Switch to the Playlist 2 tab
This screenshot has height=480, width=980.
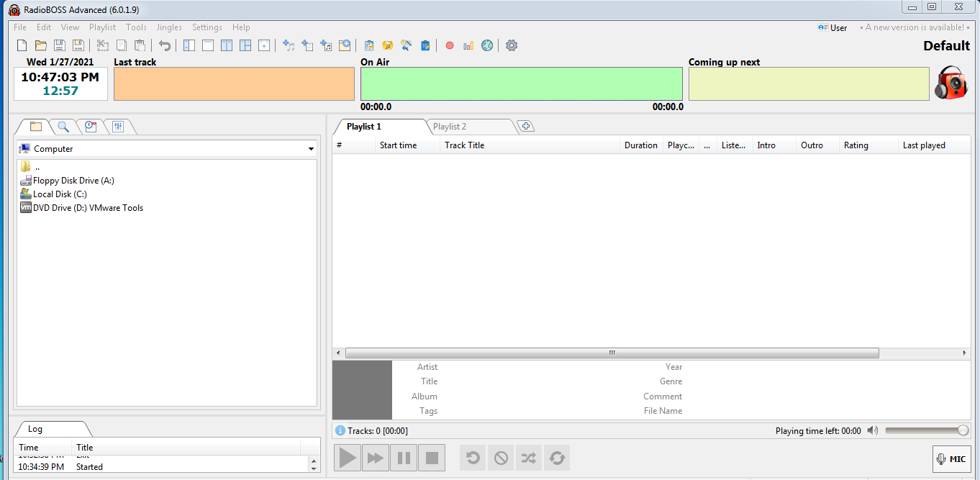tap(450, 127)
